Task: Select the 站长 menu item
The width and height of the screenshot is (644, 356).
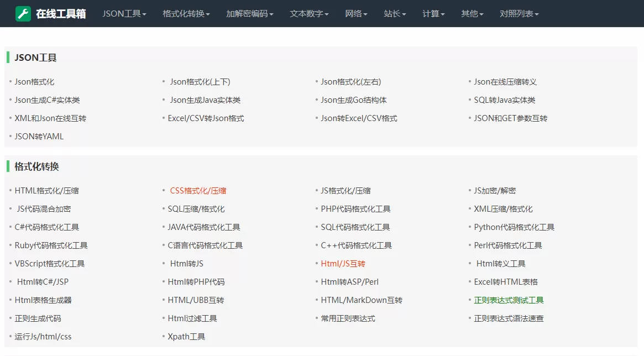Action: point(394,14)
